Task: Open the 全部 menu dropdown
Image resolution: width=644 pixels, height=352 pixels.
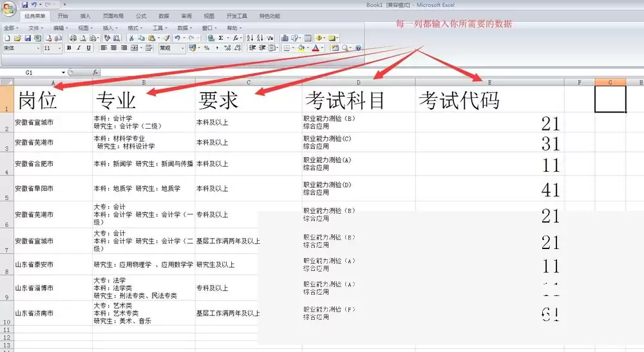Action: tap(11, 28)
